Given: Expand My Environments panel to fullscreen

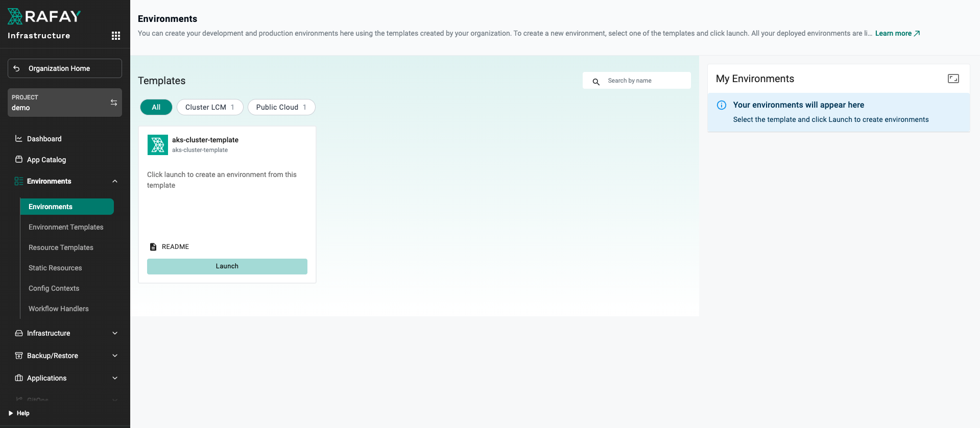Looking at the screenshot, I should [953, 79].
